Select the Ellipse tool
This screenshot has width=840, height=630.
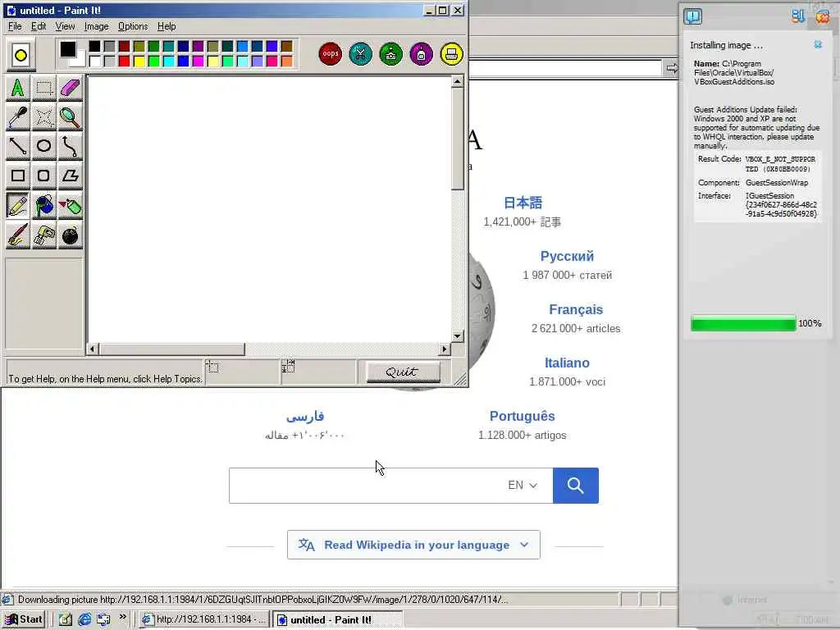(x=44, y=146)
